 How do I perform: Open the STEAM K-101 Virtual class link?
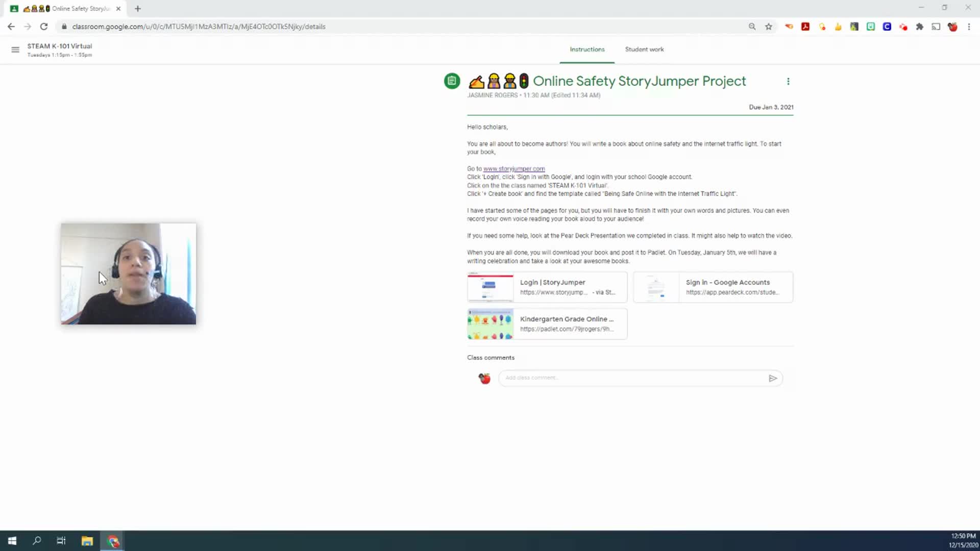tap(60, 46)
